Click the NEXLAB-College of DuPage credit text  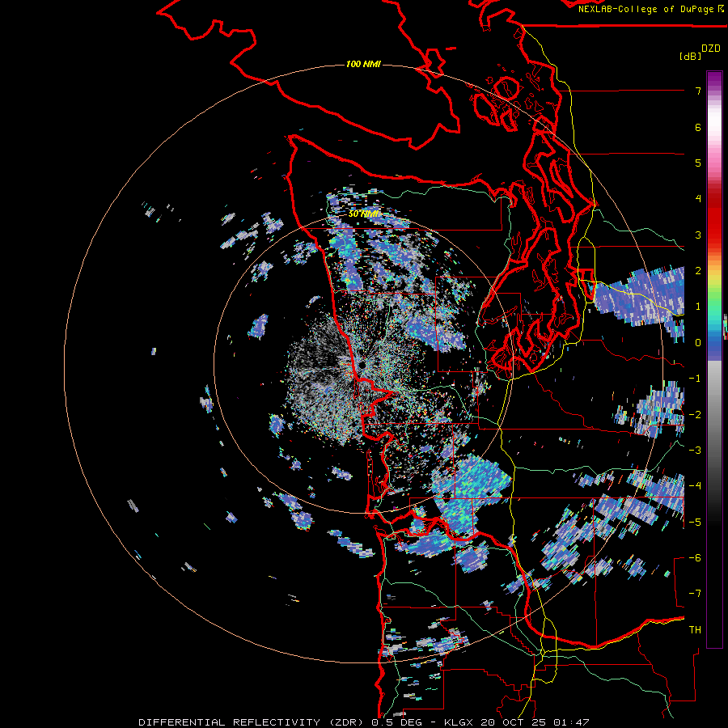651,9
